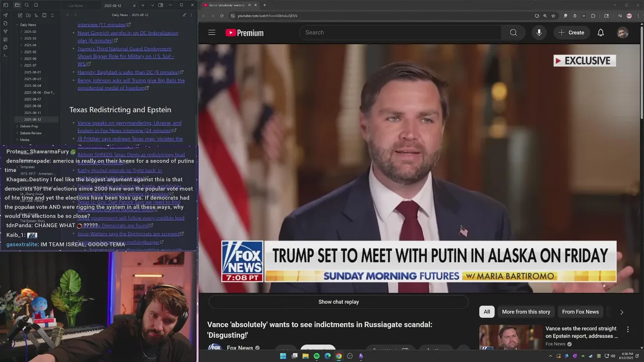The image size is (644, 362).
Task: Open note 2025-08-11
Action: pos(33,113)
